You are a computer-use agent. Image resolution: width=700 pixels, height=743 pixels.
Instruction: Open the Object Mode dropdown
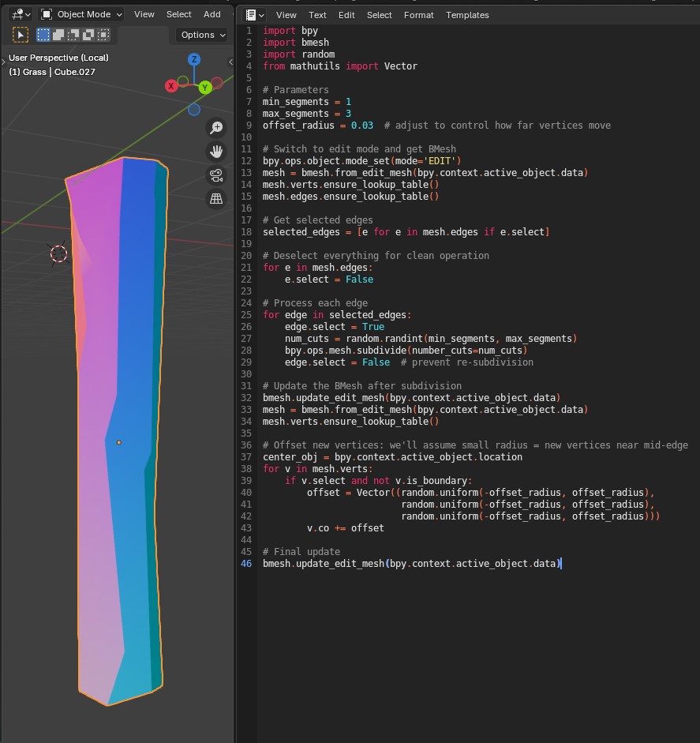81,15
